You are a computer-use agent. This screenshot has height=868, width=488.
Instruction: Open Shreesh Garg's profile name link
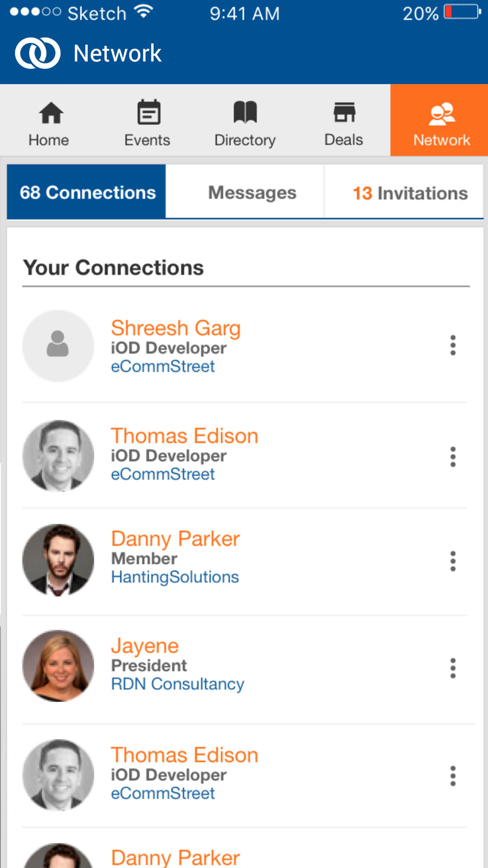(x=176, y=328)
